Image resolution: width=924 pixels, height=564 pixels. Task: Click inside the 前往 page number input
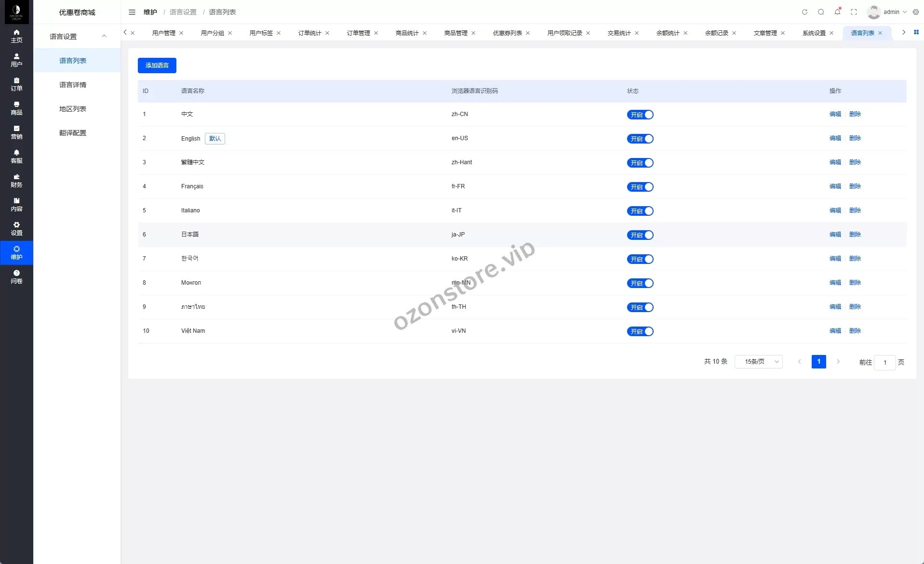coord(885,362)
